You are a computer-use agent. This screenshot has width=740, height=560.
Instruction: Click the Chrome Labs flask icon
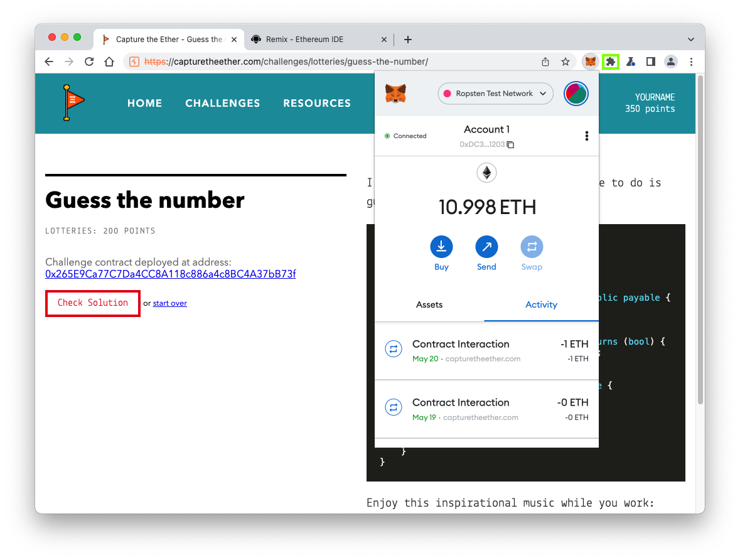pyautogui.click(x=631, y=62)
